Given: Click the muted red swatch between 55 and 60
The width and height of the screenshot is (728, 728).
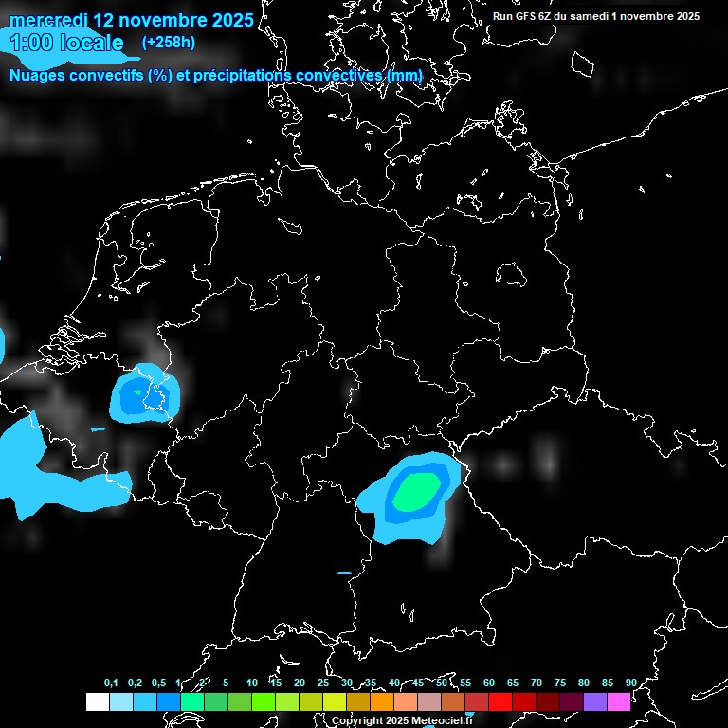Looking at the screenshot, I should point(477,701).
